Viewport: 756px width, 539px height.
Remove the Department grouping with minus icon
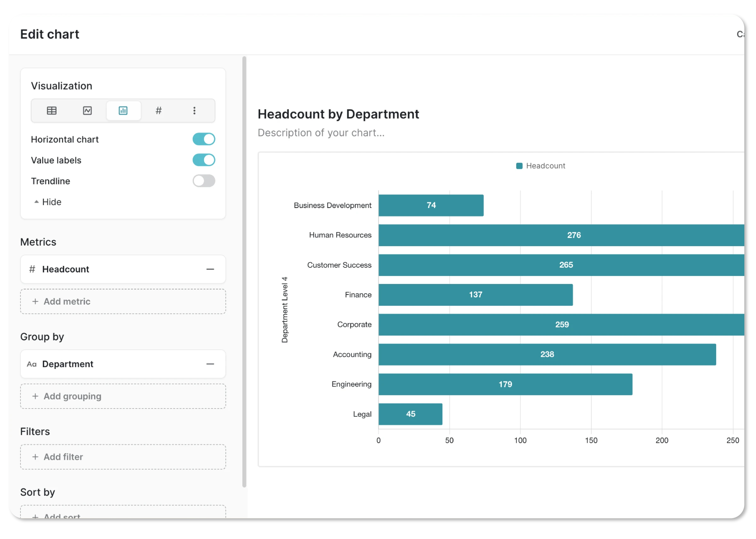(210, 364)
